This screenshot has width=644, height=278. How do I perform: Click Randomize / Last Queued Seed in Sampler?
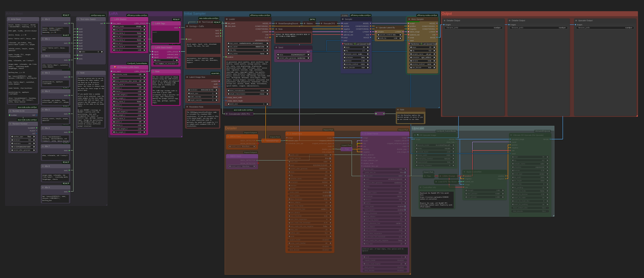click(x=356, y=44)
